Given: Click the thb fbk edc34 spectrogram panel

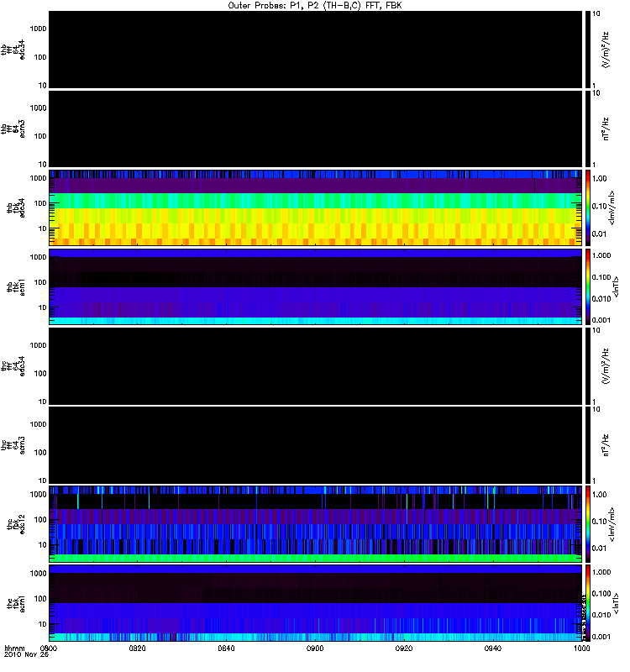Looking at the screenshot, I should click(315, 207).
